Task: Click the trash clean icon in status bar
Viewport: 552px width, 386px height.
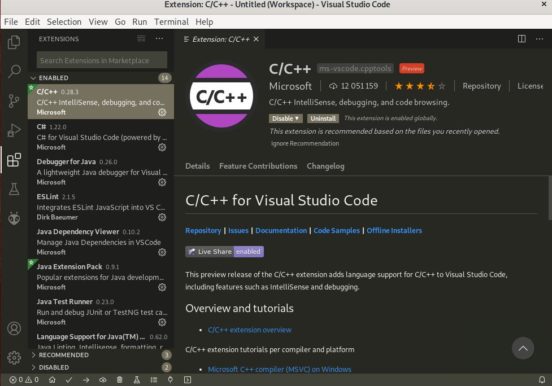Action: (x=120, y=380)
